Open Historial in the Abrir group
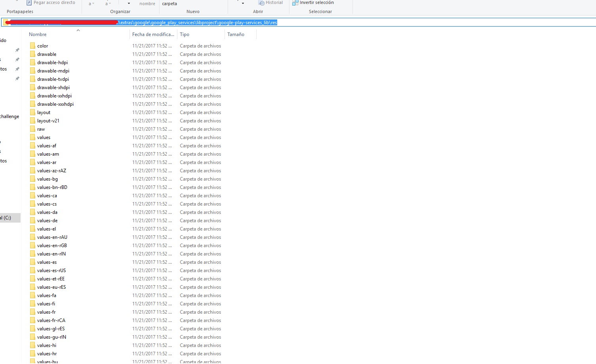 point(271,2)
